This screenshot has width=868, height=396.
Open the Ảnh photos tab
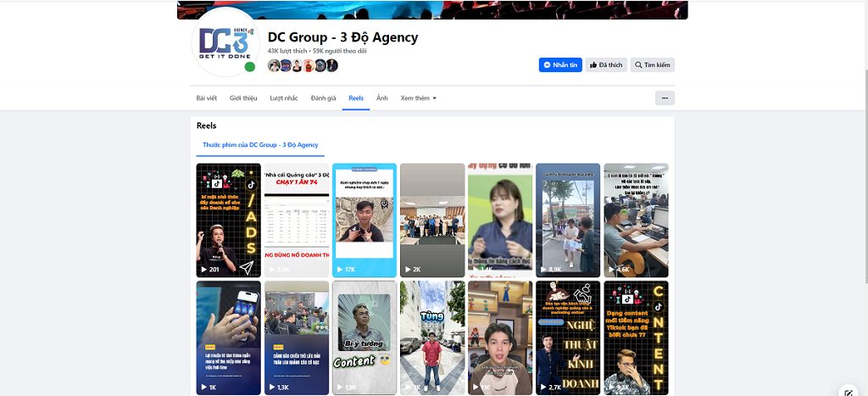(x=382, y=98)
